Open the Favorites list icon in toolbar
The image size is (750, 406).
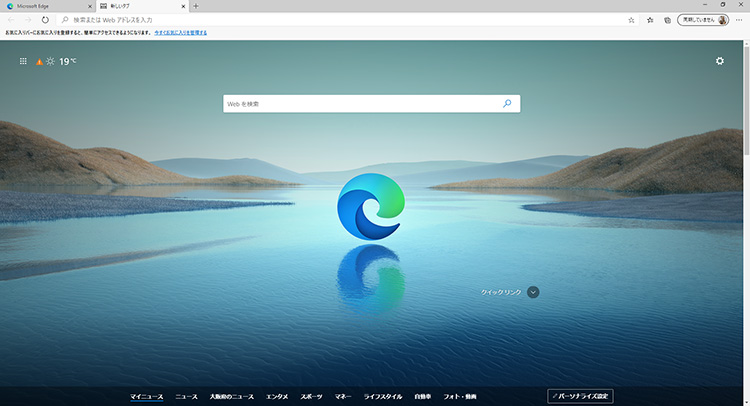pyautogui.click(x=650, y=19)
